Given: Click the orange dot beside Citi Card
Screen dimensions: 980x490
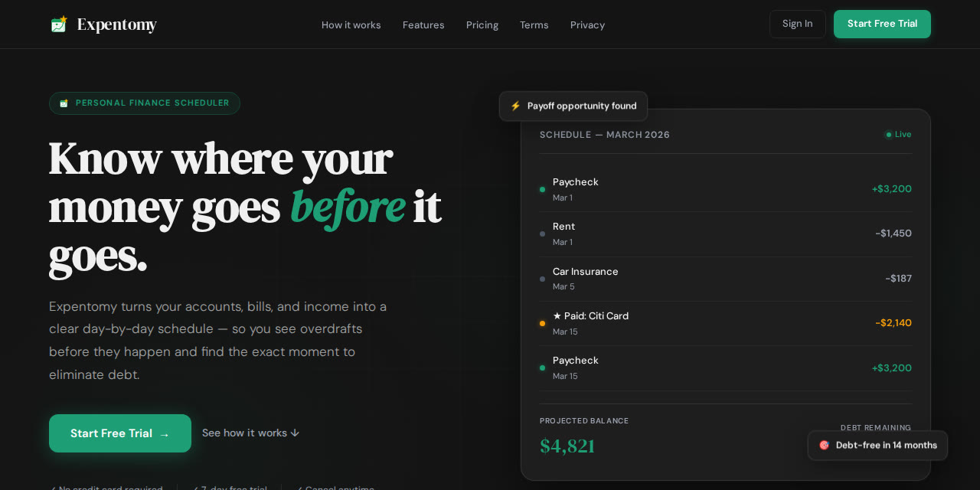Looking at the screenshot, I should tap(542, 323).
